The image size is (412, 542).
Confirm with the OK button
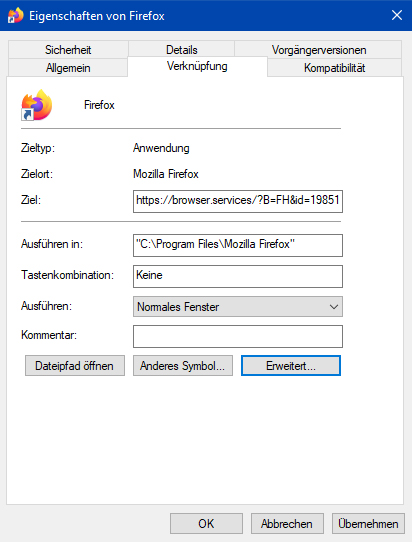(x=206, y=524)
